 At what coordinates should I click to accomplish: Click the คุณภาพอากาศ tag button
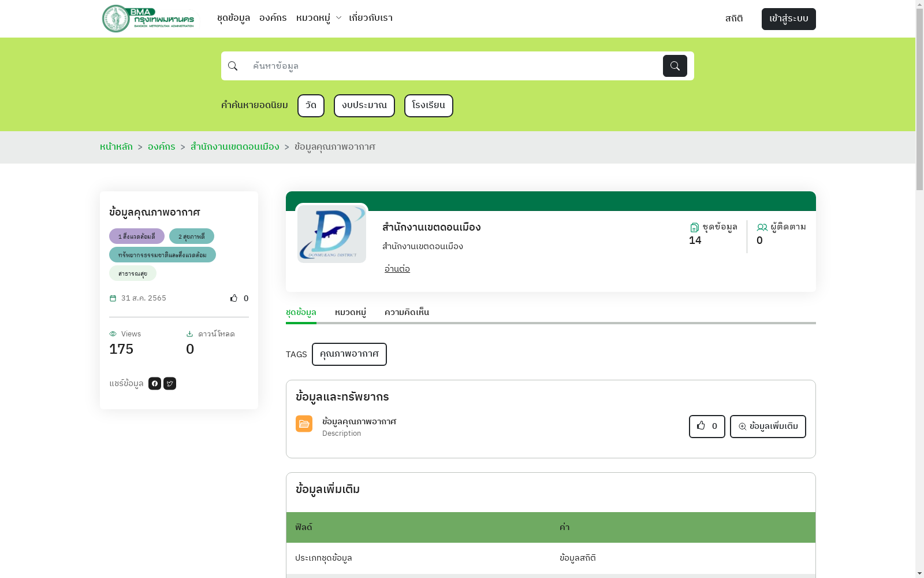pyautogui.click(x=349, y=354)
